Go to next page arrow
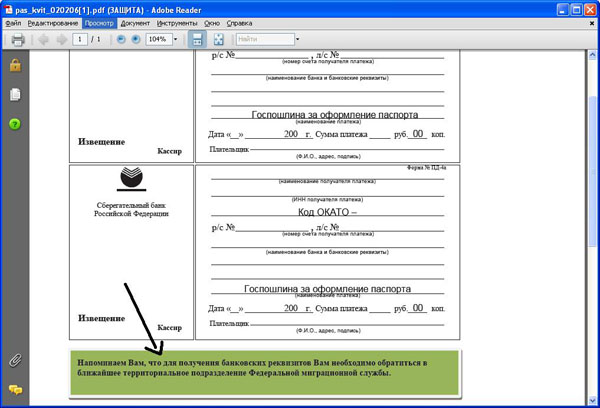This screenshot has width=600, height=408. coord(61,39)
